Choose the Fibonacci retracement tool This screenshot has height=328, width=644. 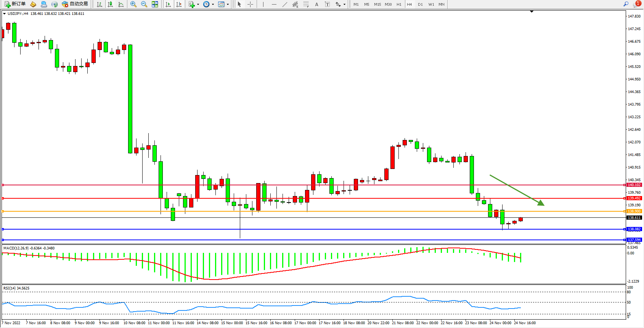point(306,4)
